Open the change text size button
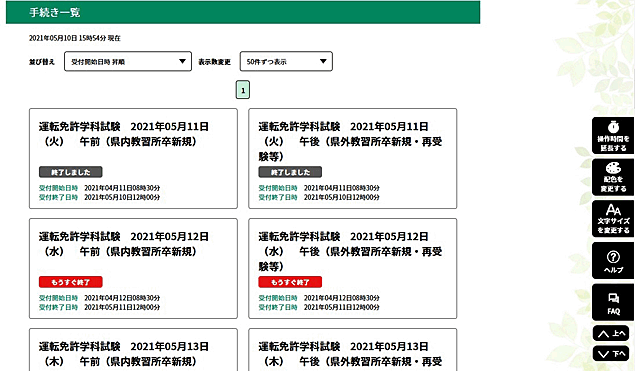Image resolution: width=635 pixels, height=371 pixels. (x=613, y=219)
